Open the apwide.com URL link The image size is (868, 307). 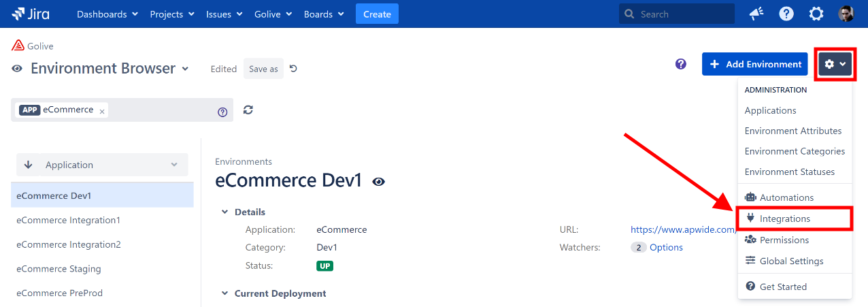coord(684,229)
